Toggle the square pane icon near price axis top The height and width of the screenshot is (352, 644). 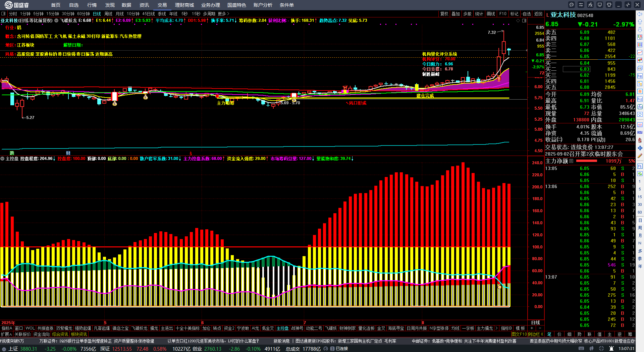[524, 21]
